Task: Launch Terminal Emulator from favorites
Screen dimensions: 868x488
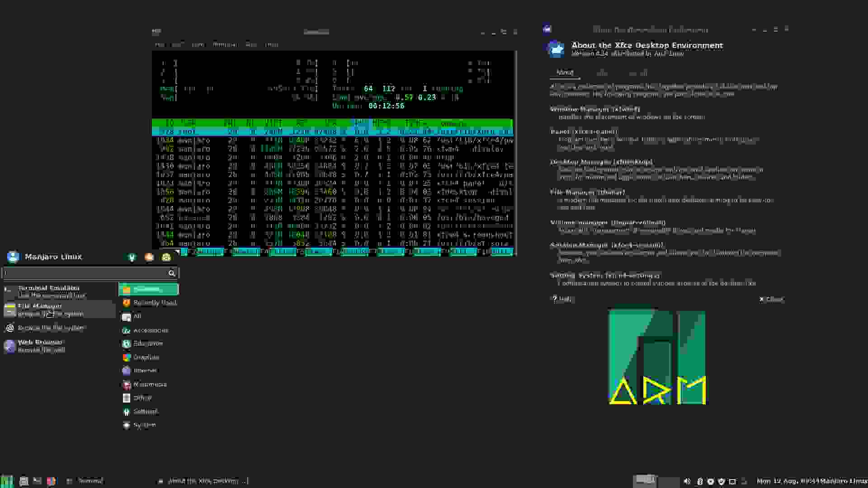Action: [x=48, y=291]
